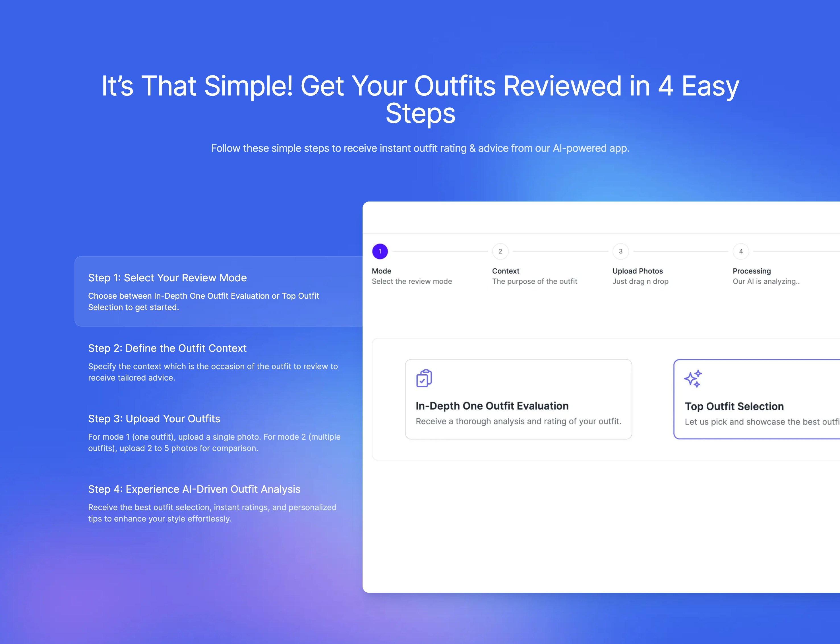Click the Upload Photos step label
840x644 pixels.
tap(637, 271)
